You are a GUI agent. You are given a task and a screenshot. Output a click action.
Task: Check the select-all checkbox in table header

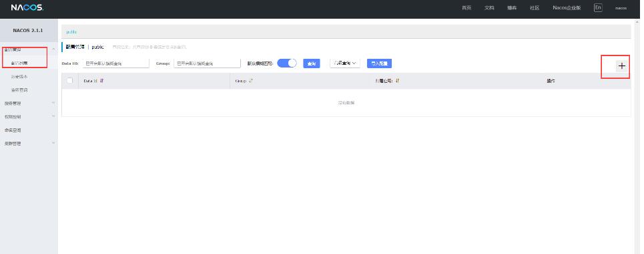tap(70, 81)
